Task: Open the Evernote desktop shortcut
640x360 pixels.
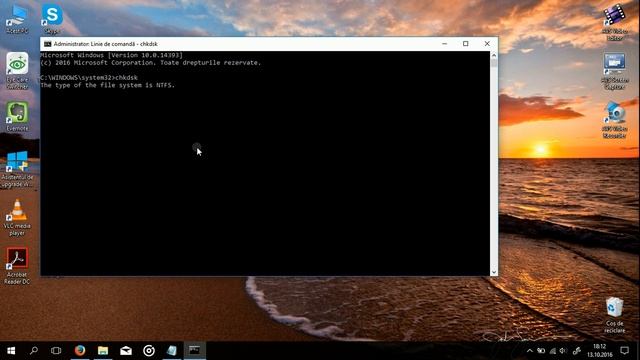Action: point(17,116)
